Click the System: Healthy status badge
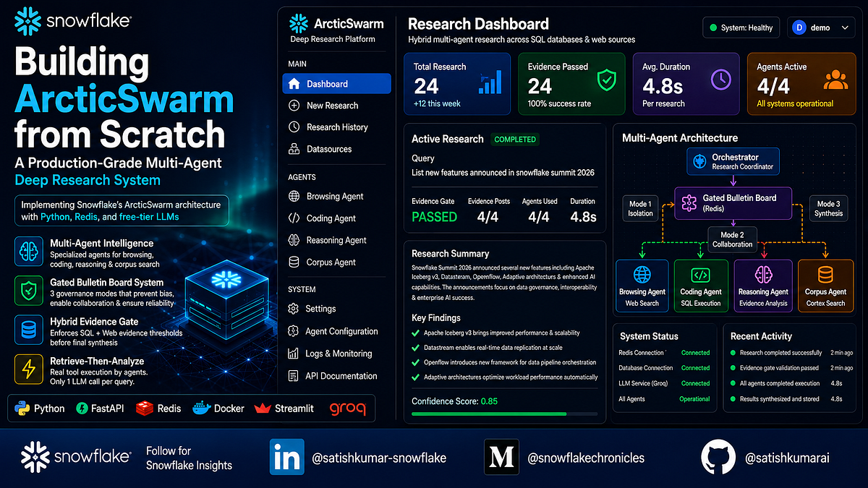868x488 pixels. (741, 27)
